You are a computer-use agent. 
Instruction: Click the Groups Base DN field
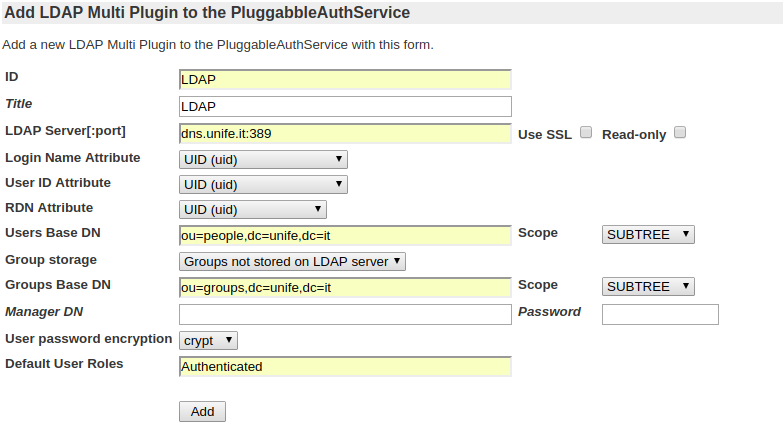(345, 287)
